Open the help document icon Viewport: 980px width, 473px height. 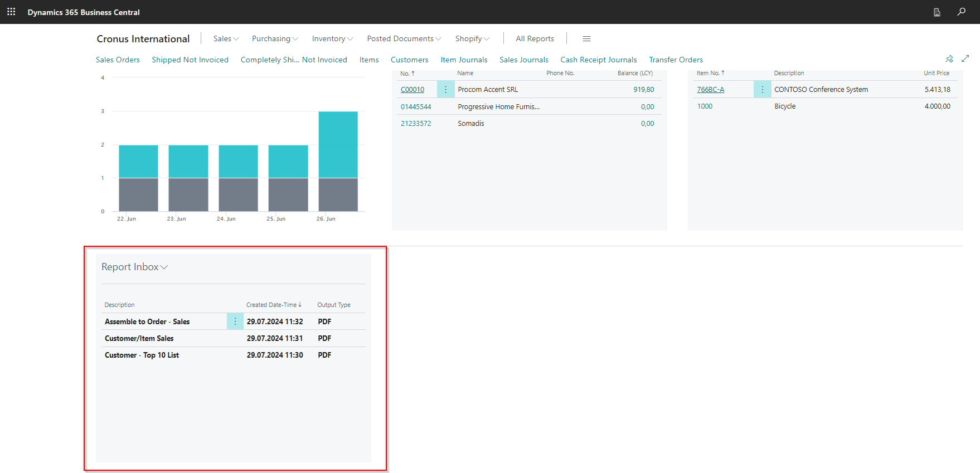[937, 12]
